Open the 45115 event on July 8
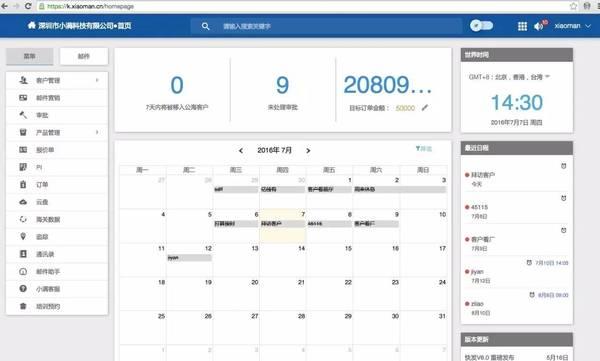Image resolution: width=600 pixels, height=361 pixels. pos(329,224)
